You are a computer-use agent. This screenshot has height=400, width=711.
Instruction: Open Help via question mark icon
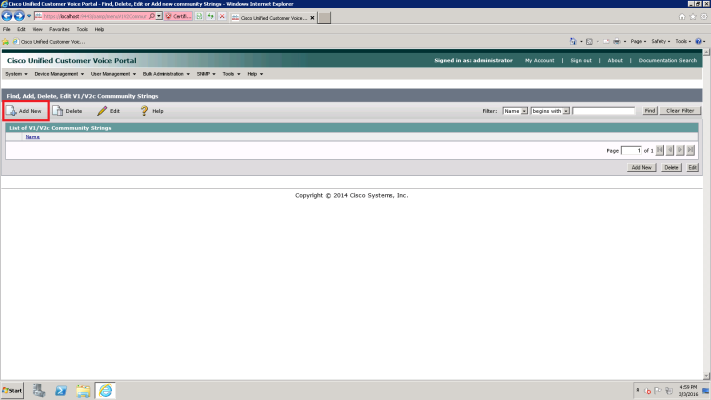pyautogui.click(x=144, y=111)
